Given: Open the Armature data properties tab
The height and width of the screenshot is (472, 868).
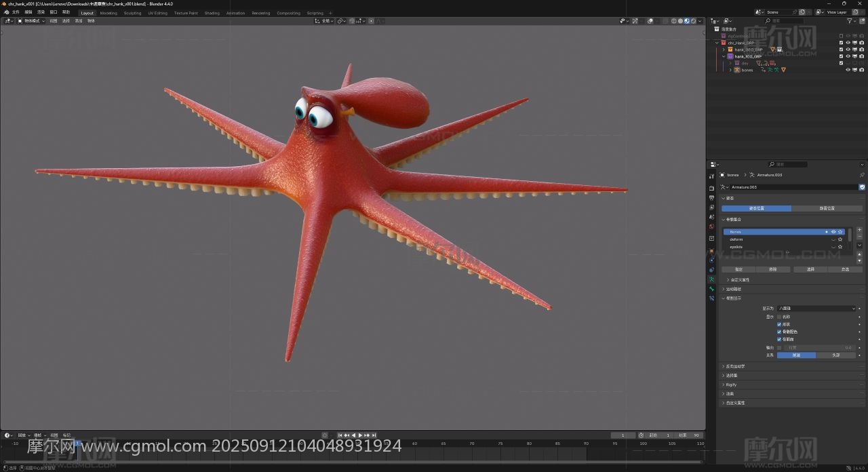Looking at the screenshot, I should coord(711,279).
